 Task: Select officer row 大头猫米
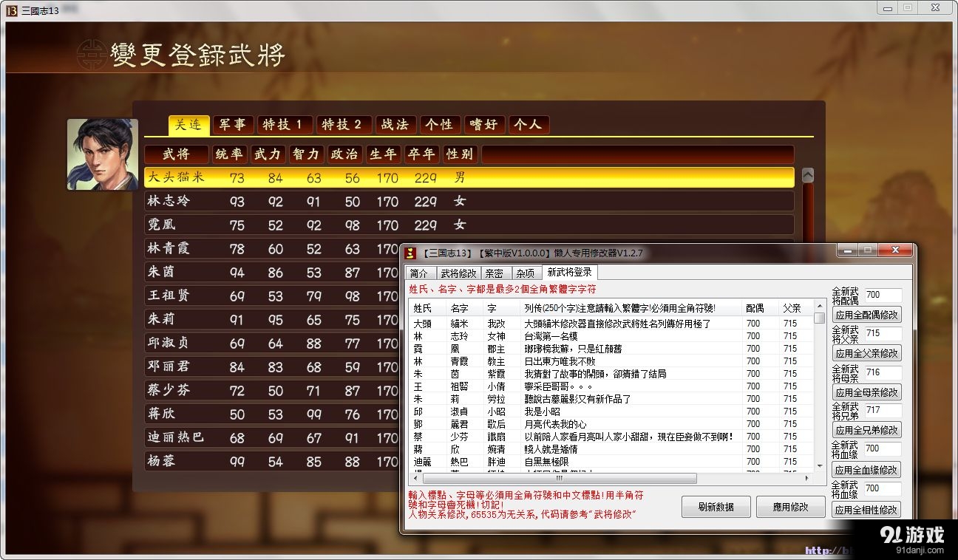[x=469, y=177]
